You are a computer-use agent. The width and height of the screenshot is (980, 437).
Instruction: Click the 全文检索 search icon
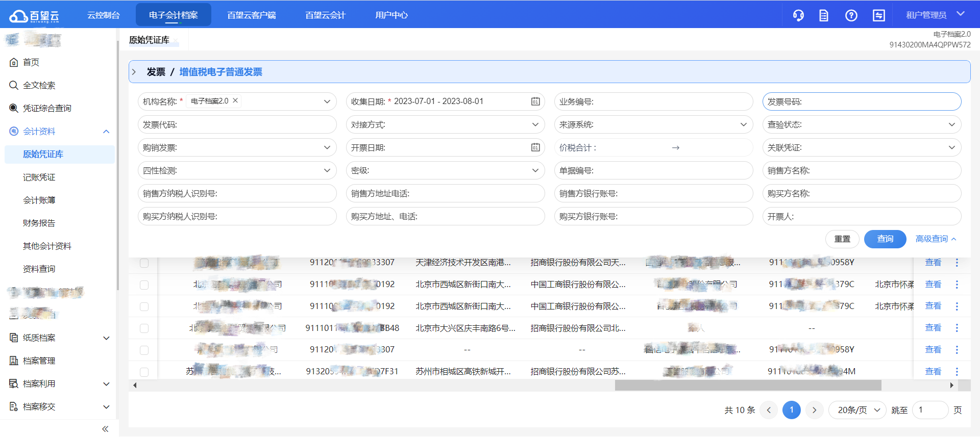(14, 85)
